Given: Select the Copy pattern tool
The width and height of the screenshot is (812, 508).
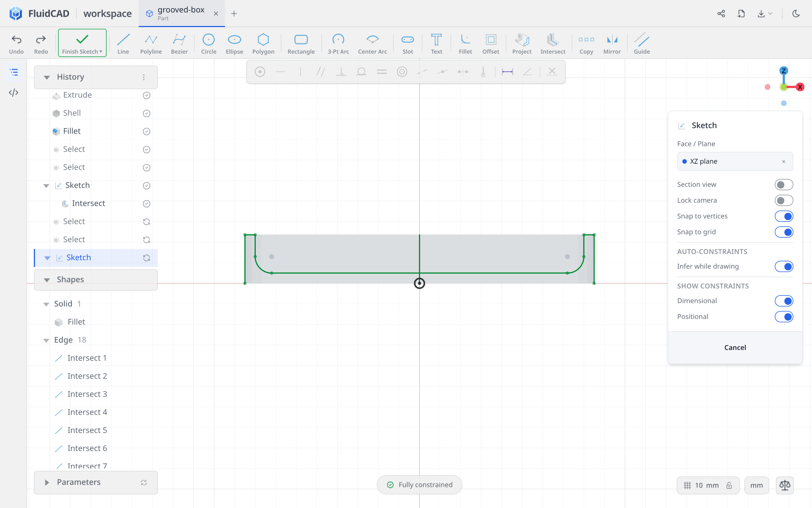Looking at the screenshot, I should [586, 44].
